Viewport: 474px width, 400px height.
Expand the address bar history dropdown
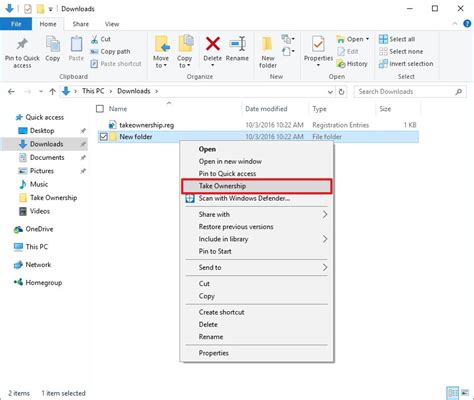click(330, 92)
